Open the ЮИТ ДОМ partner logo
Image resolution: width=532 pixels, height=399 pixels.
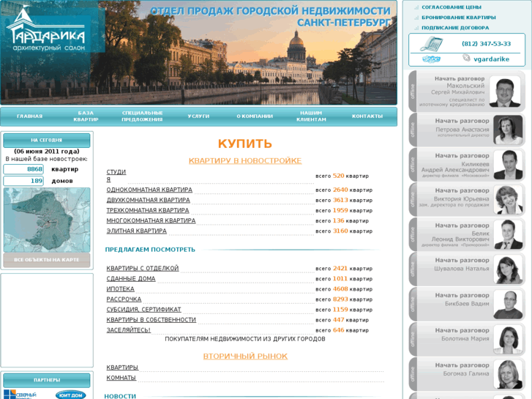tap(70, 395)
